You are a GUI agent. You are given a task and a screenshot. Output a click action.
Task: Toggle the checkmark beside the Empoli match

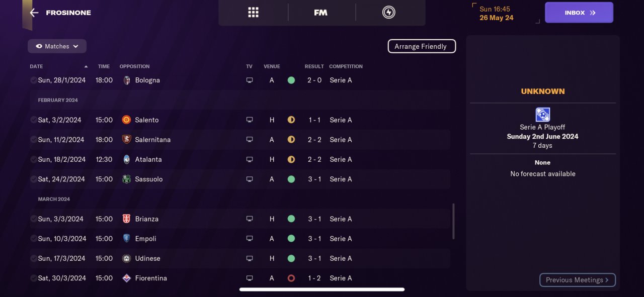click(x=33, y=239)
